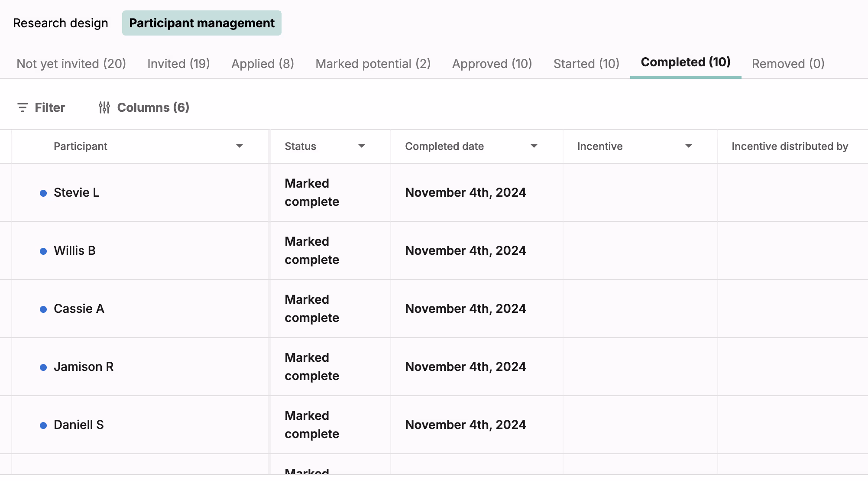Click the Filter funnel icon
The width and height of the screenshot is (868, 481).
pyautogui.click(x=23, y=107)
